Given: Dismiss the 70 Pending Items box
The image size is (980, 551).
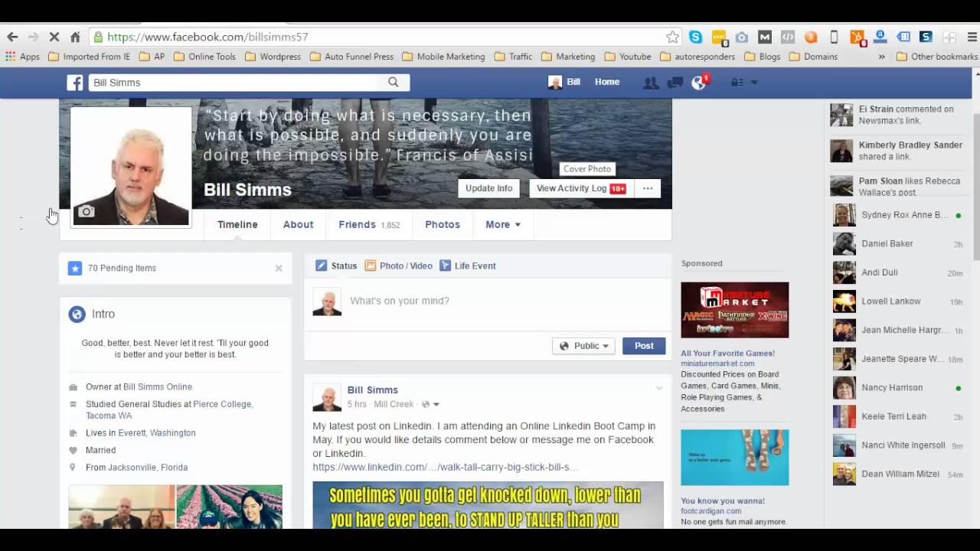Looking at the screenshot, I should pos(279,268).
